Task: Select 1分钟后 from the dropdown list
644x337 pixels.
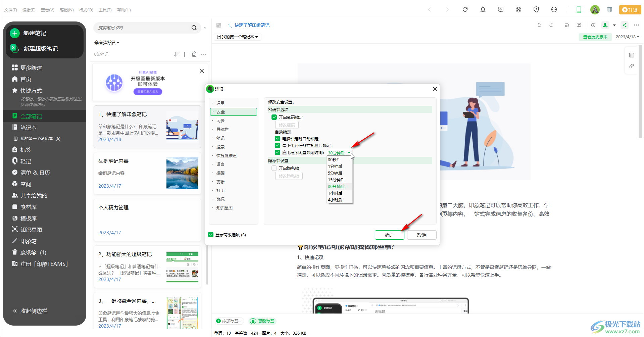Action: coord(340,166)
